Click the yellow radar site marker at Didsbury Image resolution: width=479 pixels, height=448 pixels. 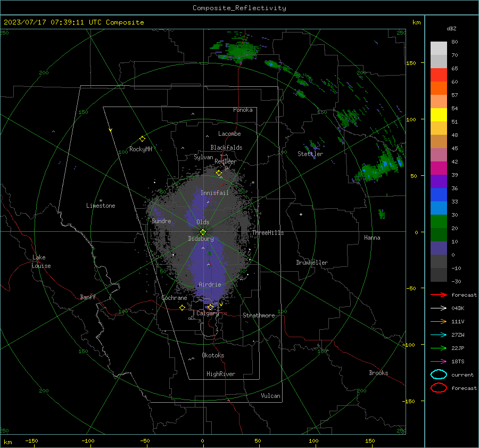203,232
